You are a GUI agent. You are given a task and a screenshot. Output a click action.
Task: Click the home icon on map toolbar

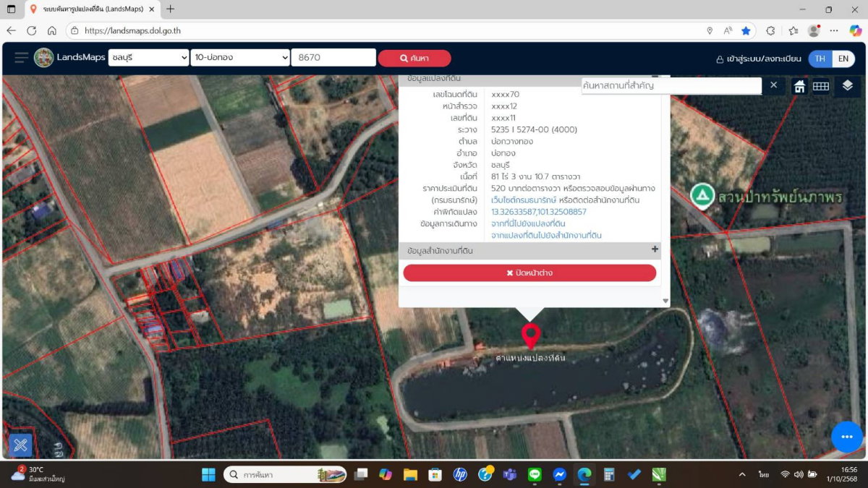click(x=799, y=86)
